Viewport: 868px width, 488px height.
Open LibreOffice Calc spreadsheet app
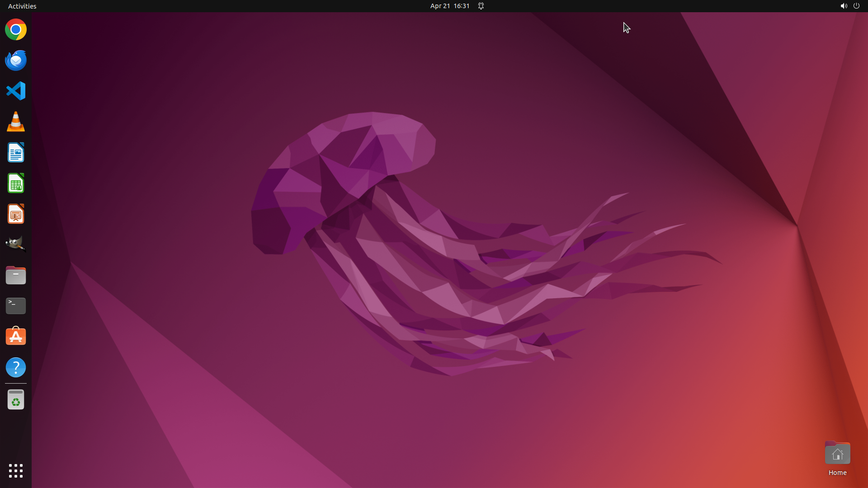(16, 183)
